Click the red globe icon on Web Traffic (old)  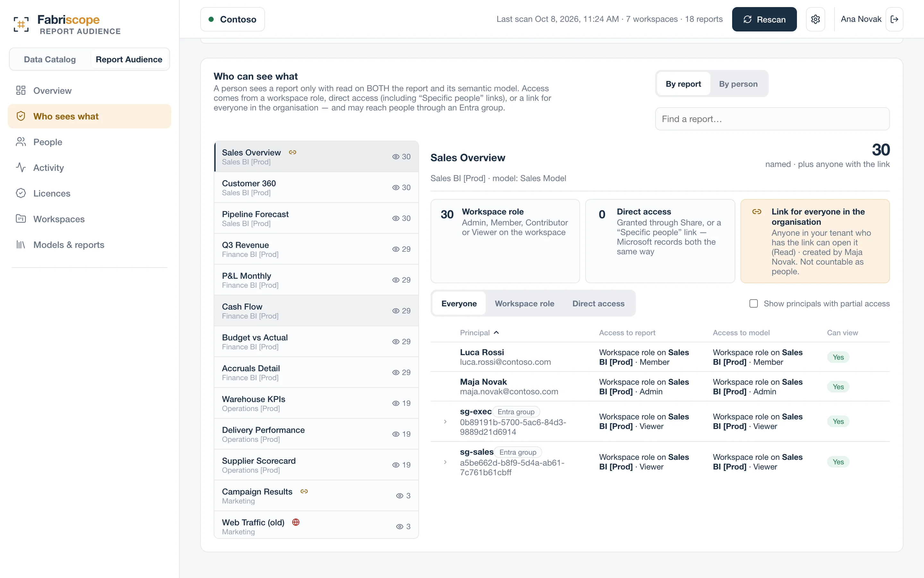(x=295, y=522)
